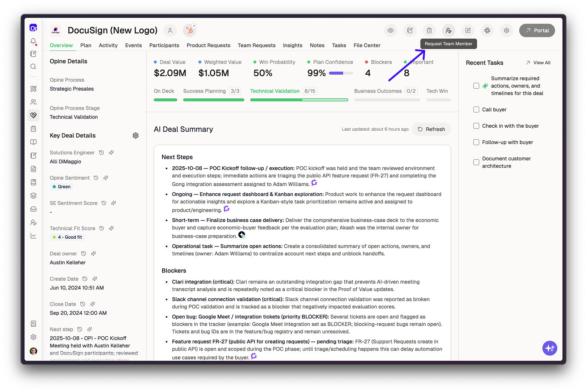Check the Follow-up with buyer task
This screenshot has height=392, width=587.
coord(476,142)
